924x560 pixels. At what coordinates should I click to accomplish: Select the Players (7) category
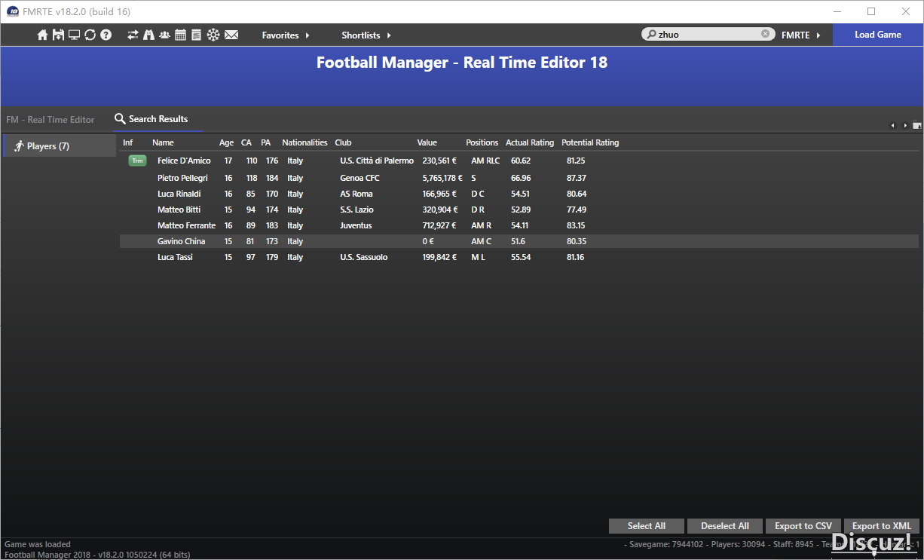(x=60, y=146)
